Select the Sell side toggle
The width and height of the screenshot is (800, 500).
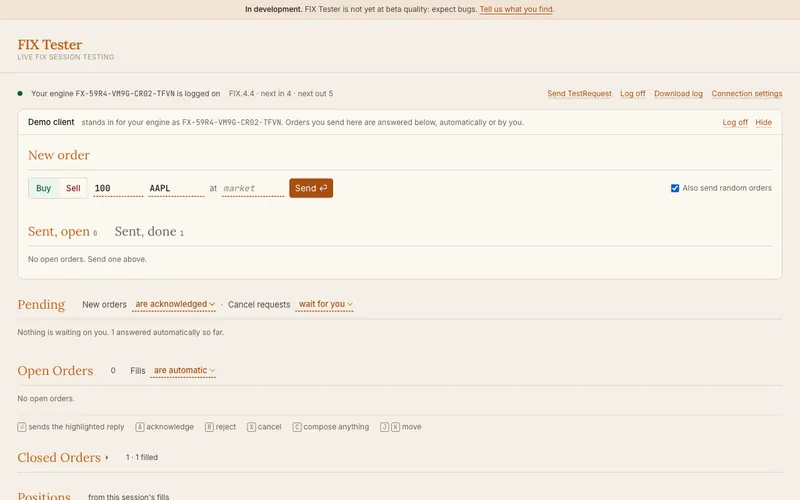[x=73, y=188]
